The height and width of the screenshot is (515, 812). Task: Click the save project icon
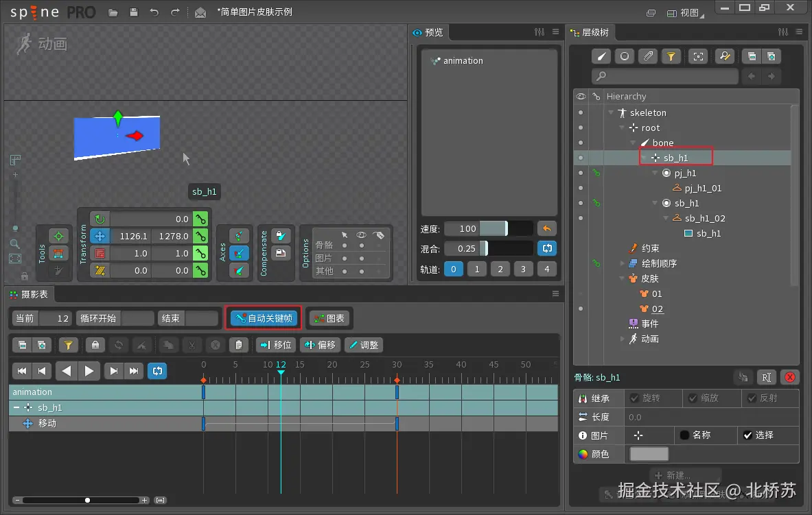(x=134, y=12)
